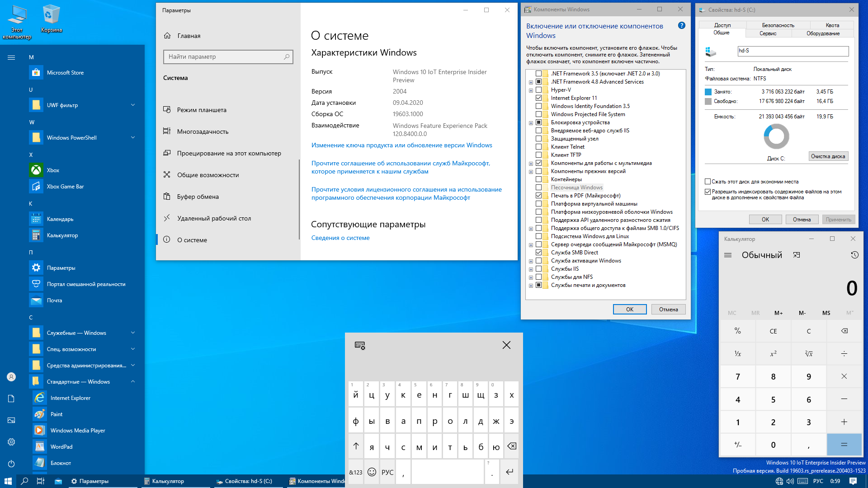Expand Блокировка устройства node

click(531, 123)
